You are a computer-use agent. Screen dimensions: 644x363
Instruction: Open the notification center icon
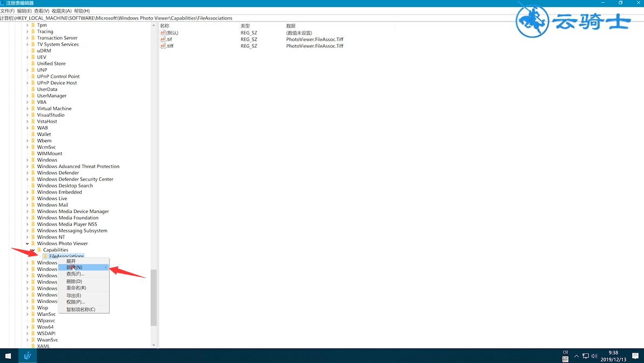click(x=635, y=356)
